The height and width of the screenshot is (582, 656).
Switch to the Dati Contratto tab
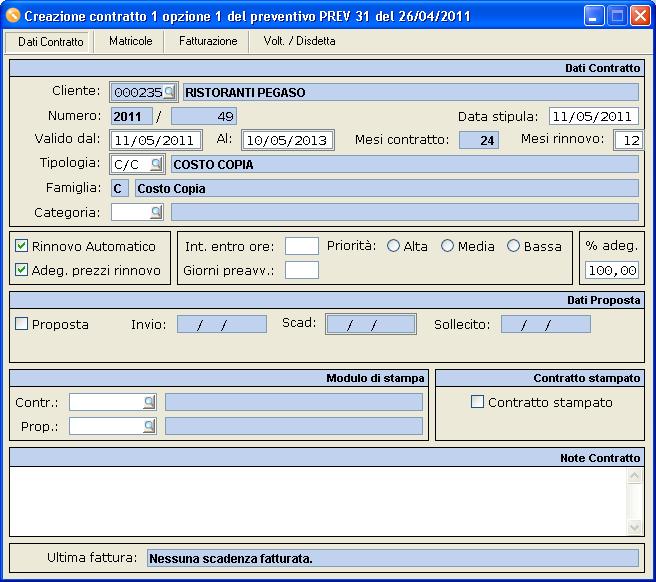(x=50, y=42)
